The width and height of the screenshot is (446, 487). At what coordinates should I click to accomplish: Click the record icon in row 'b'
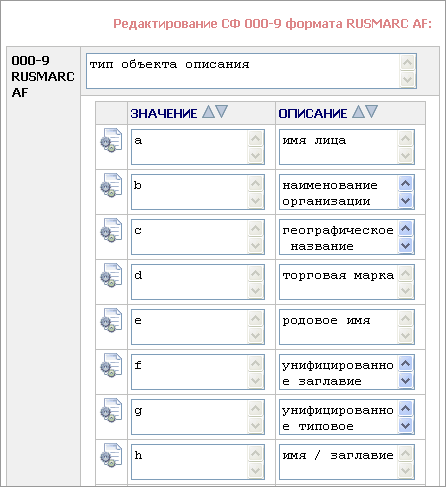coord(111,185)
